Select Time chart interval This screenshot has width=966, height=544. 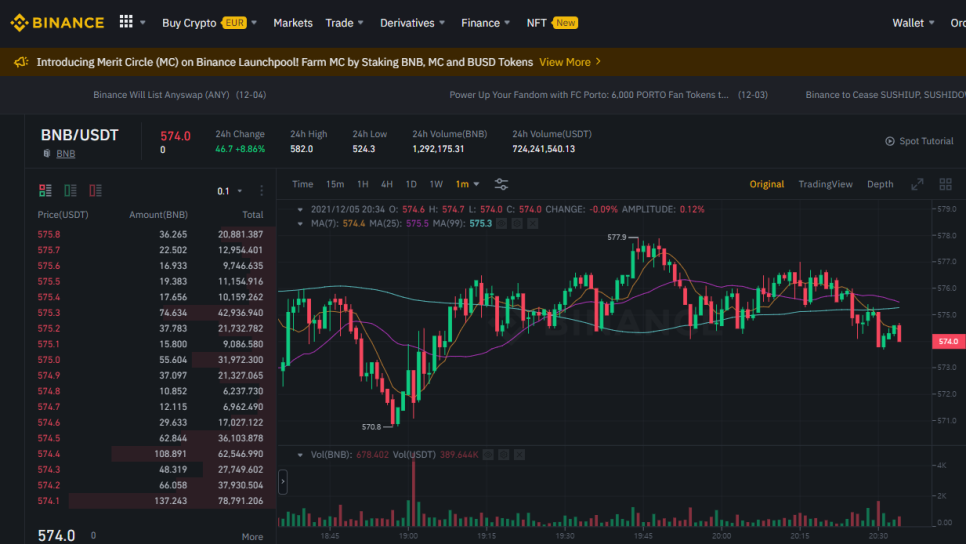pyautogui.click(x=302, y=184)
